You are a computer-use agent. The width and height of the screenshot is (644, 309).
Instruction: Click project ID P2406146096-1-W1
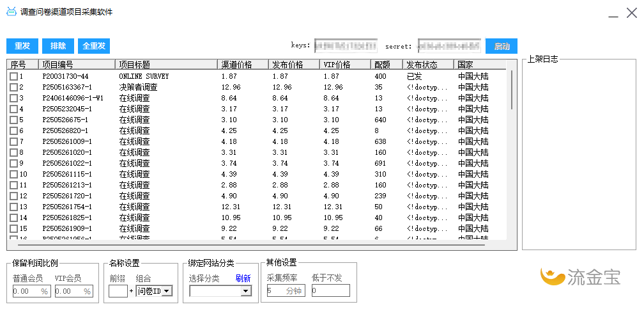[x=73, y=99]
